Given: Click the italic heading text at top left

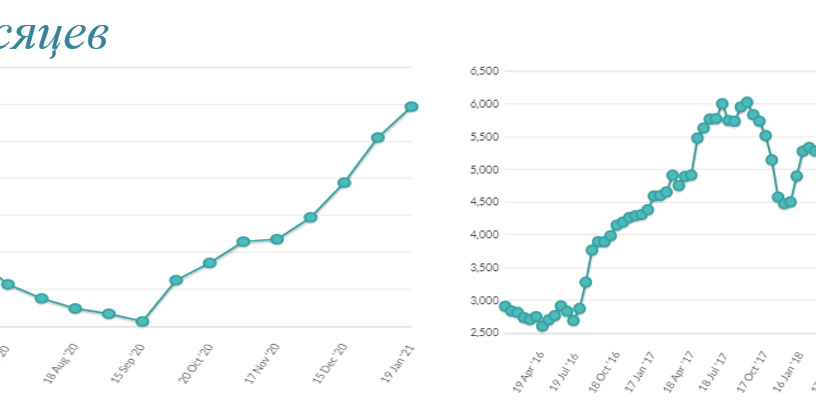Looking at the screenshot, I should [55, 35].
